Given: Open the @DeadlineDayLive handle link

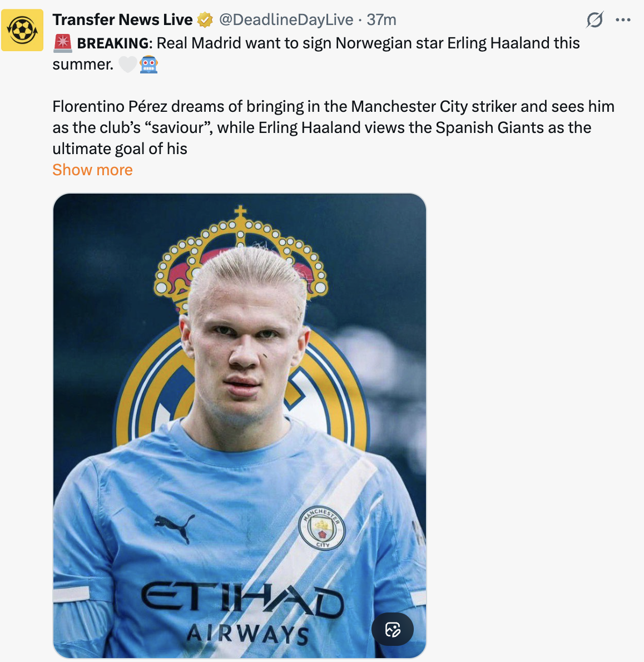Looking at the screenshot, I should tap(286, 20).
